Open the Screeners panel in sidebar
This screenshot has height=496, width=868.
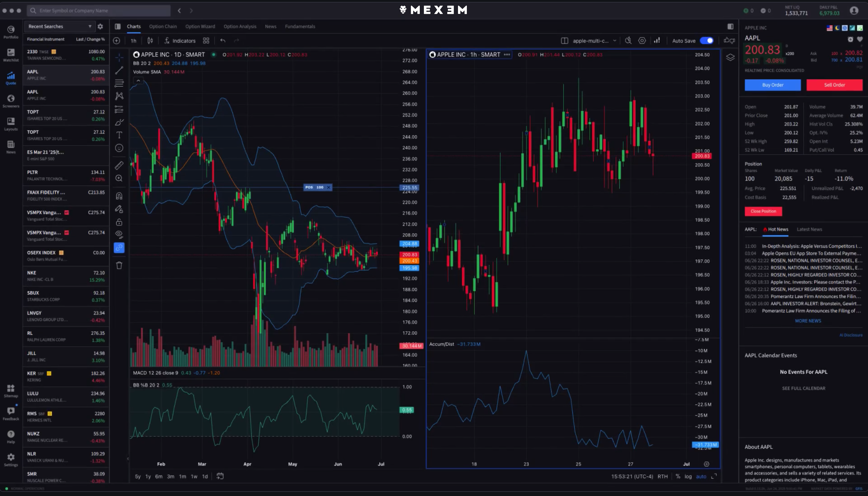click(10, 101)
